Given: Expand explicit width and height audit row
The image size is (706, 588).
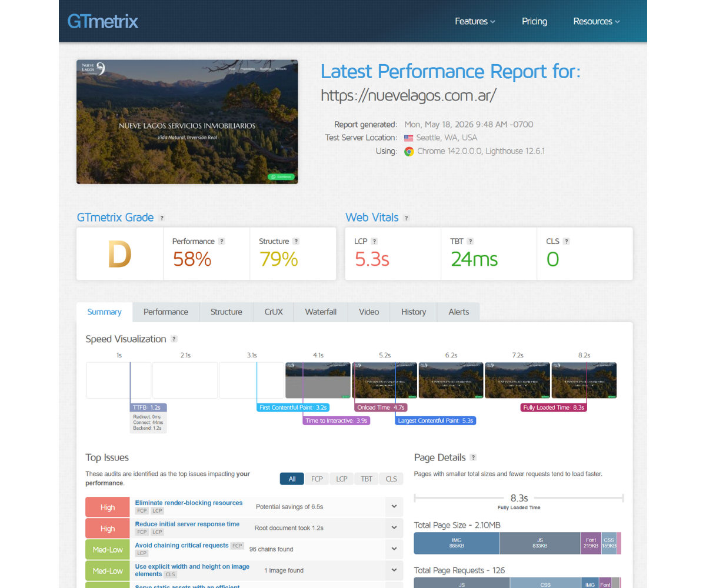Looking at the screenshot, I should coord(394,570).
